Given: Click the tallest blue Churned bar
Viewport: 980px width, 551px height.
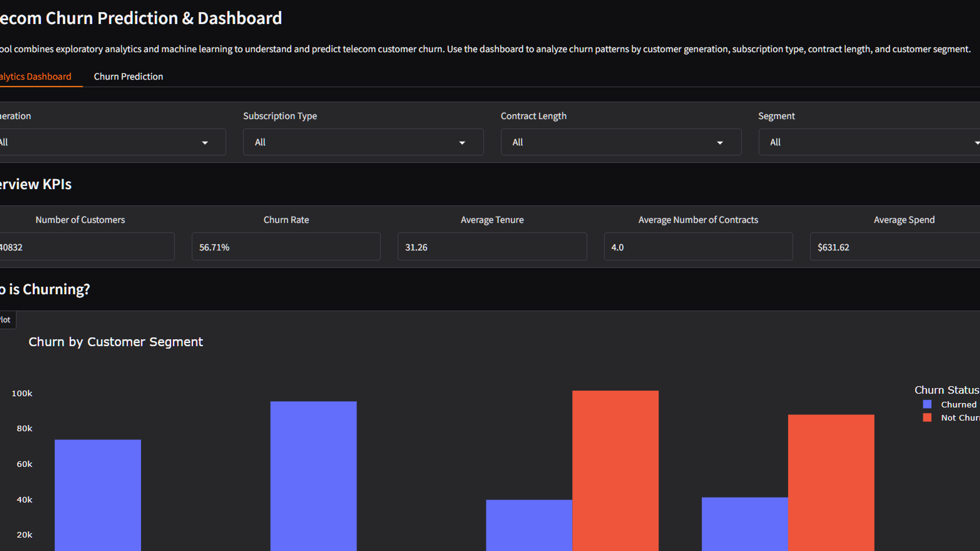Looking at the screenshot, I should (313, 476).
